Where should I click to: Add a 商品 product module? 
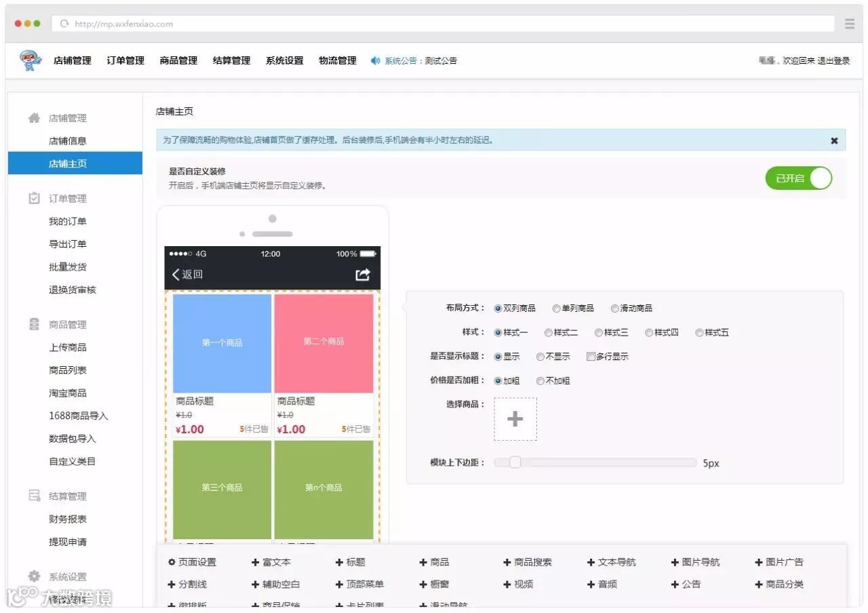(x=435, y=562)
